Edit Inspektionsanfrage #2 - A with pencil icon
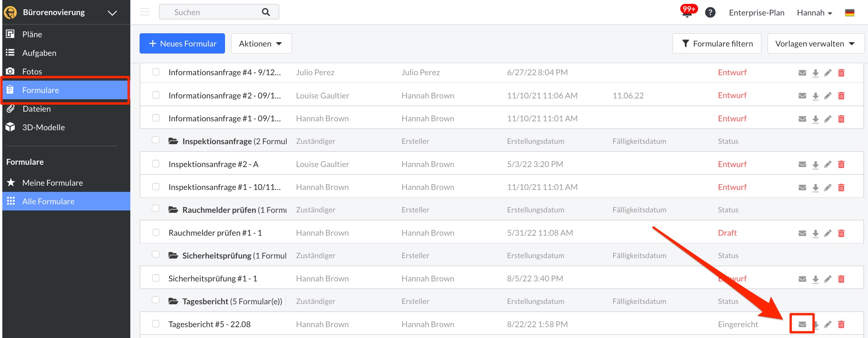 coord(828,164)
